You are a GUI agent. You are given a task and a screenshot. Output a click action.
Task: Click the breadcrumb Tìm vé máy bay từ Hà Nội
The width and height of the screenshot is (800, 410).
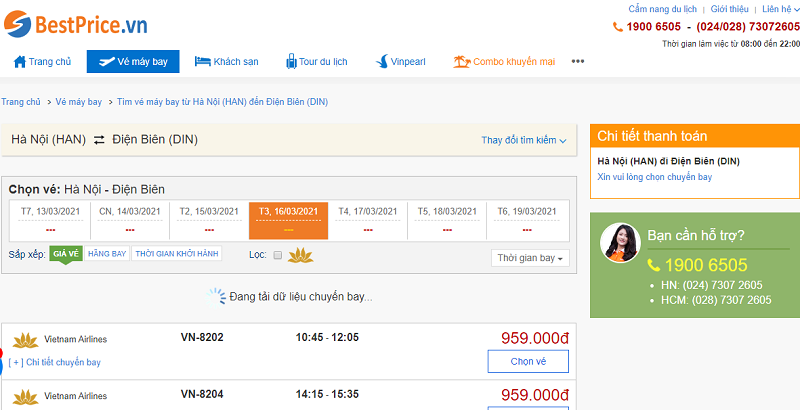222,102
